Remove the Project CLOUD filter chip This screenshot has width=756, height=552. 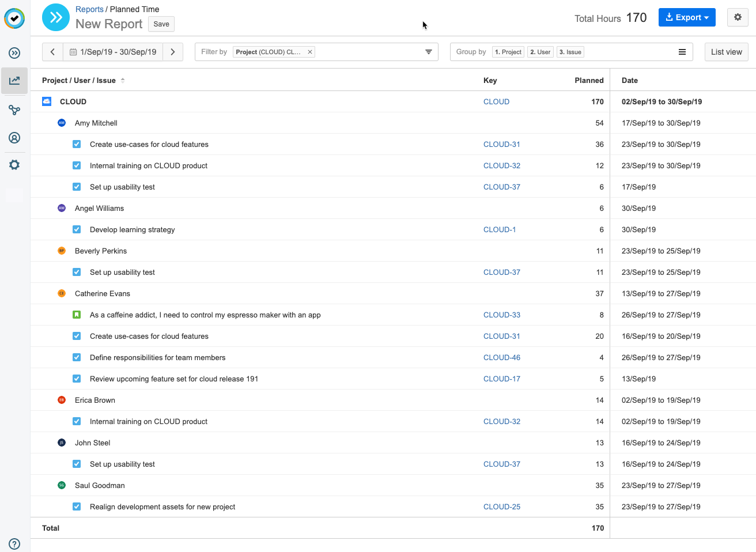pyautogui.click(x=310, y=52)
